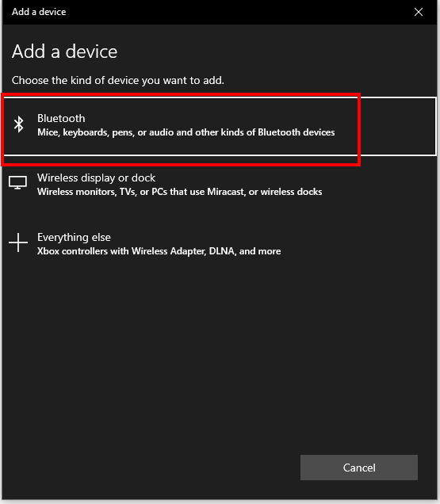Click the Wireless display or dock title text
The image size is (440, 504).
96,178
